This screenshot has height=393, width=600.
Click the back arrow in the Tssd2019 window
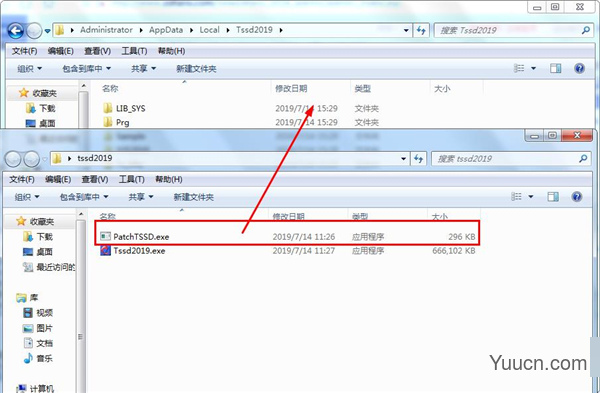pos(16,31)
